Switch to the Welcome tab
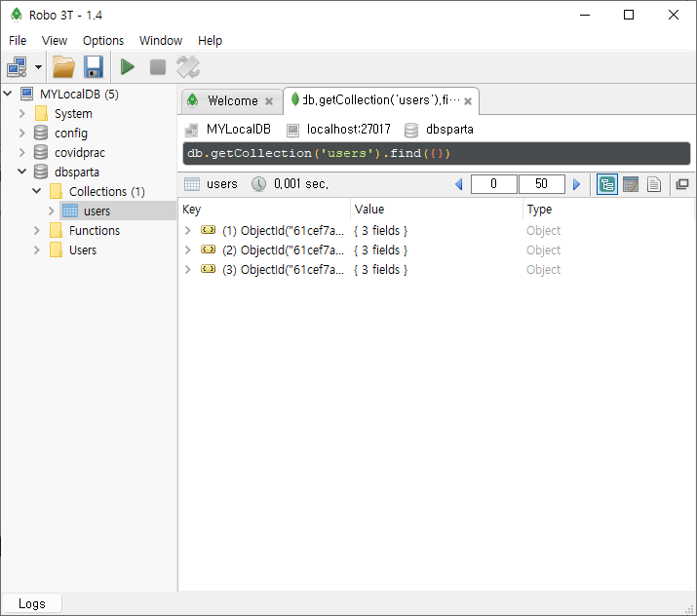 coord(232,101)
